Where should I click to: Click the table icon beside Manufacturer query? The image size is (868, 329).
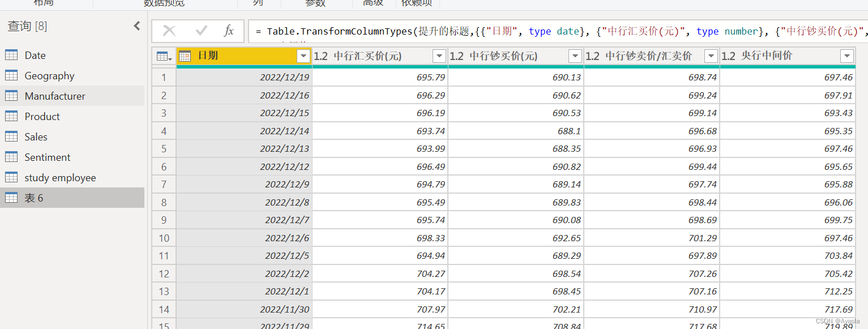pos(11,96)
